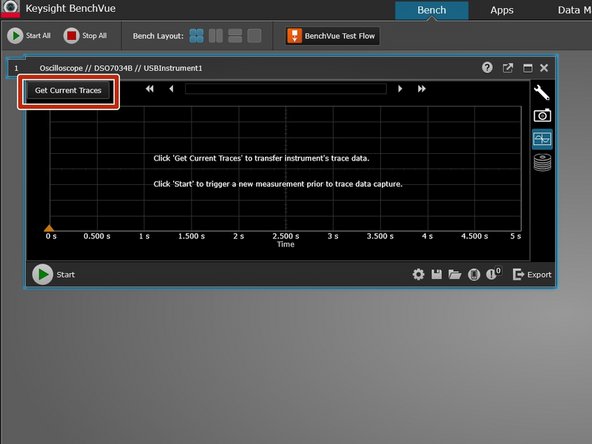Jump to first trace with rewind icon

150,89
